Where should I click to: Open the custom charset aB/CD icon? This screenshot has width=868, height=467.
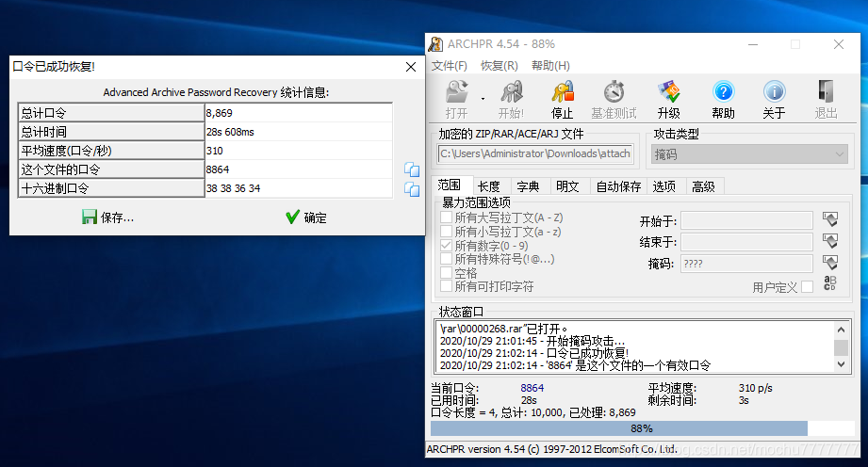click(829, 282)
